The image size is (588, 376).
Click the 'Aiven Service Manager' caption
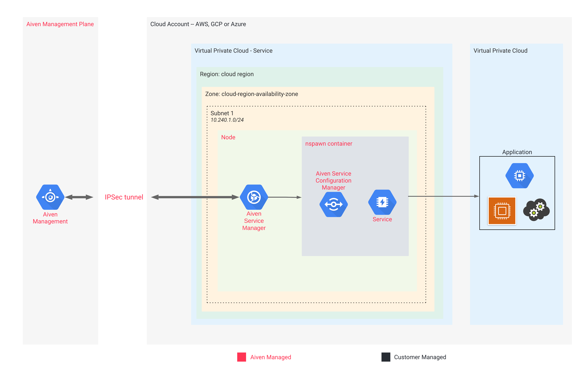[x=254, y=221]
